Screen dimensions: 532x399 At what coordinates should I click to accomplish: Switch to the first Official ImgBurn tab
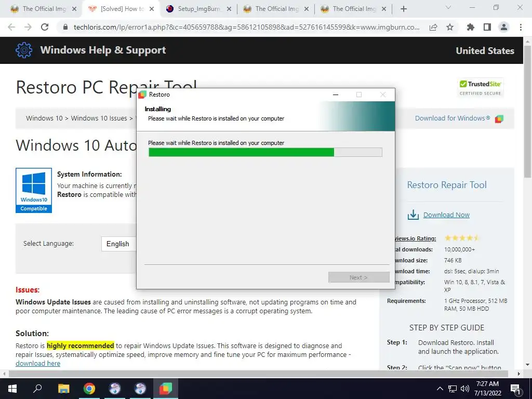(x=44, y=9)
